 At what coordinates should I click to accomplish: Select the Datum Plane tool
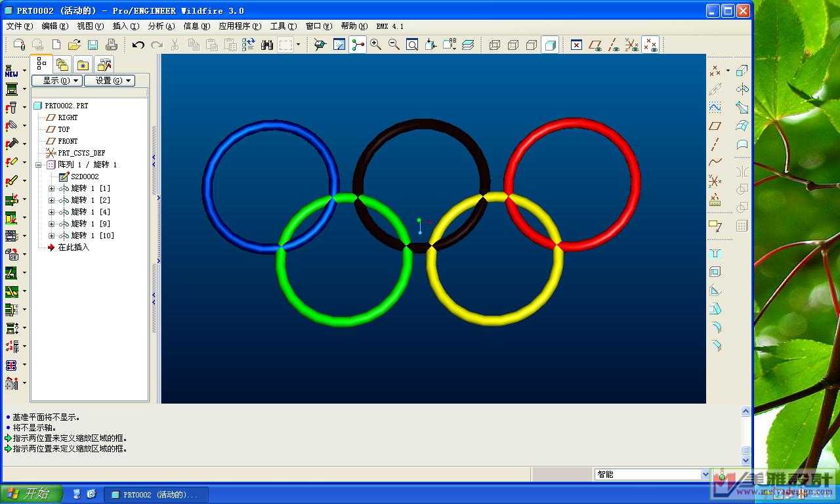(x=715, y=126)
